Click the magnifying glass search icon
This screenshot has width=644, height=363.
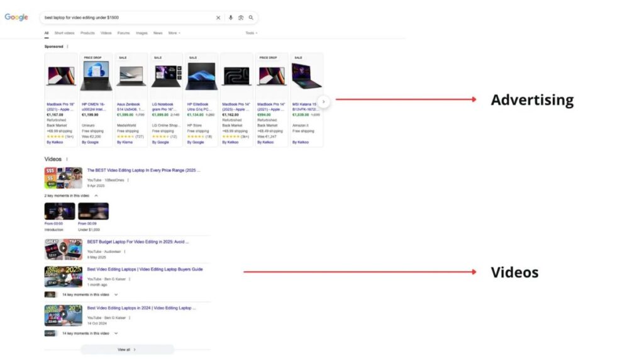[251, 18]
